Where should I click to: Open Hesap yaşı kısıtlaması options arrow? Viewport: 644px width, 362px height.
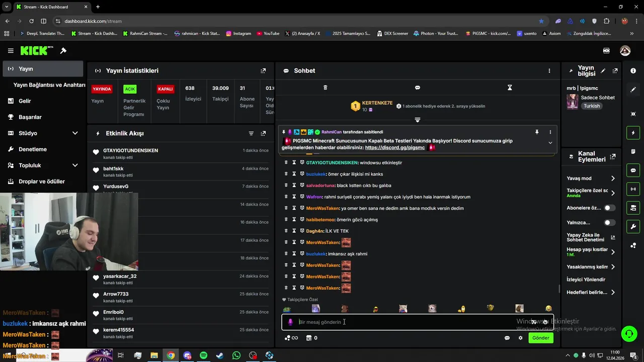tap(613, 252)
